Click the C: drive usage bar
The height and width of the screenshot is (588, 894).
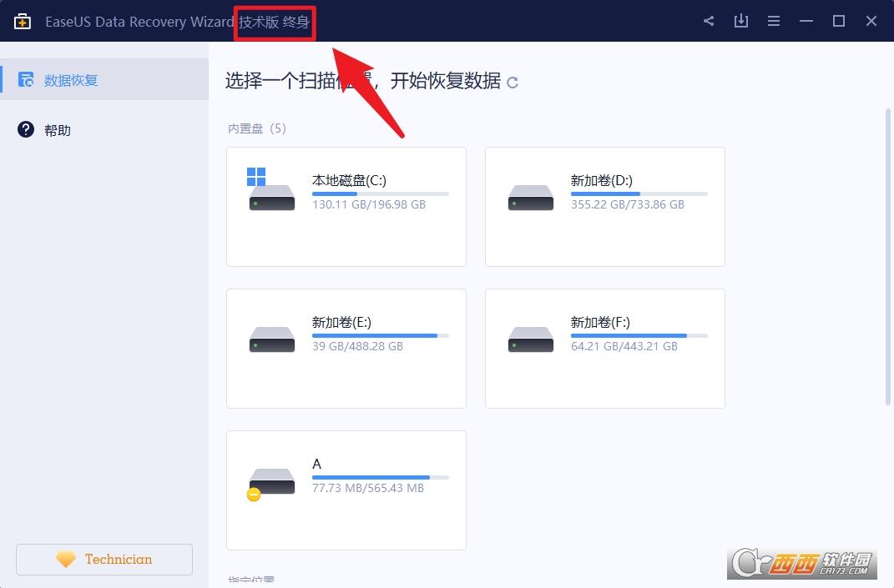point(381,193)
